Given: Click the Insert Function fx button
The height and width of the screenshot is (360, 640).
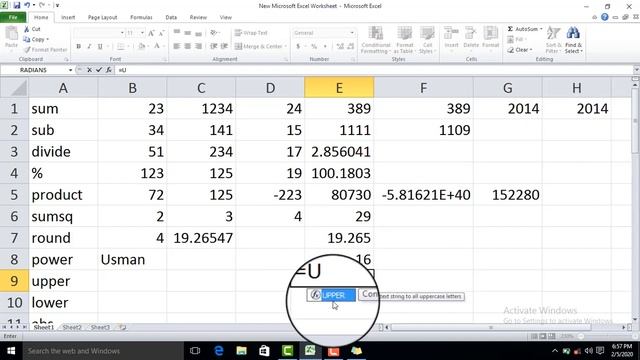Looking at the screenshot, I should (109, 70).
